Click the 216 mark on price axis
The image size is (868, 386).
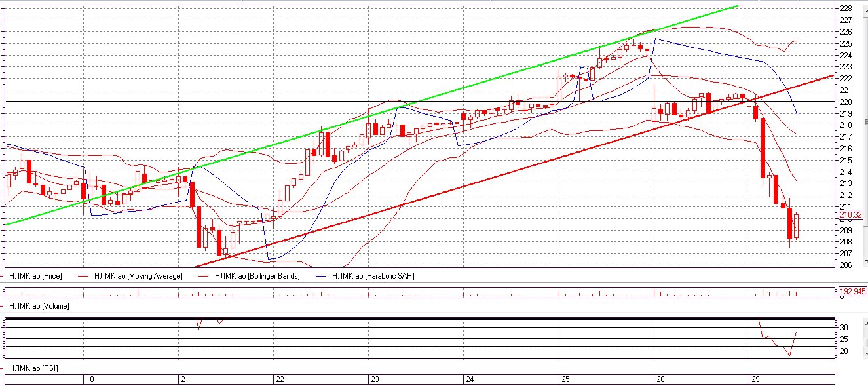pyautogui.click(x=846, y=148)
